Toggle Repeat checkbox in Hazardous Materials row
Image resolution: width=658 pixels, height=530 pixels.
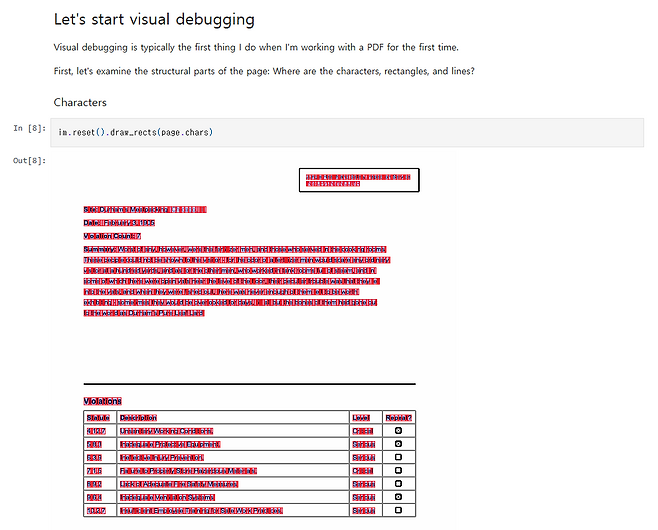[398, 470]
